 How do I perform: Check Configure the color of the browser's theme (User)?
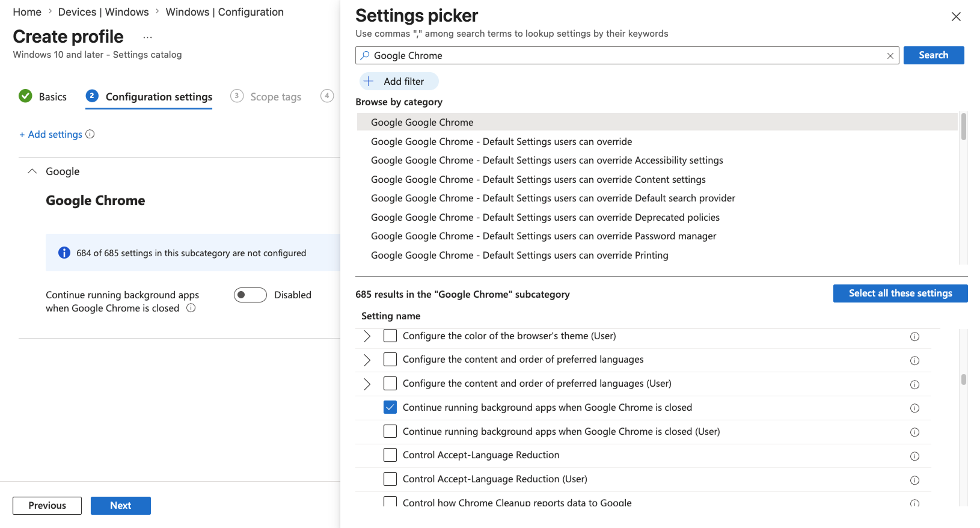click(390, 336)
